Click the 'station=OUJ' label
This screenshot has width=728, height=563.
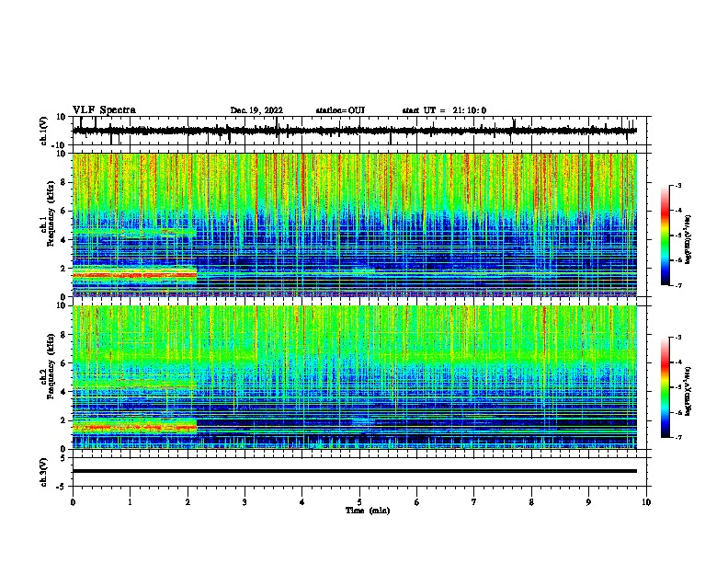[340, 110]
